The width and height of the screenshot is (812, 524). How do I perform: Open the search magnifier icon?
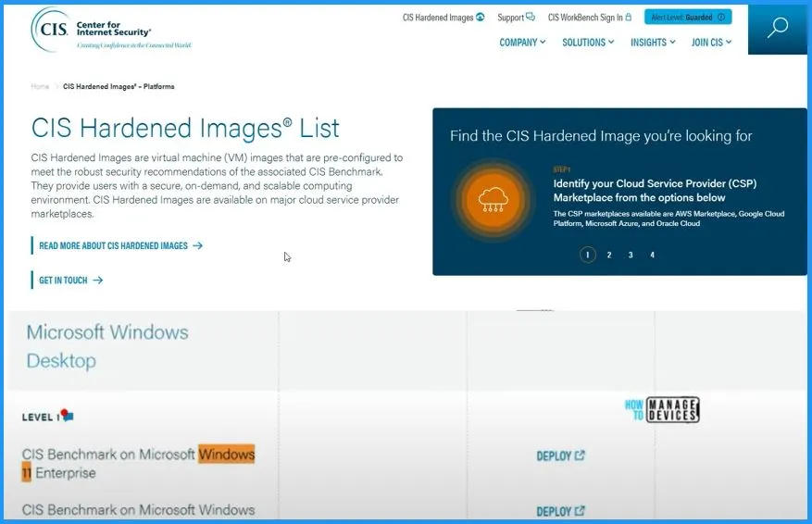778,28
